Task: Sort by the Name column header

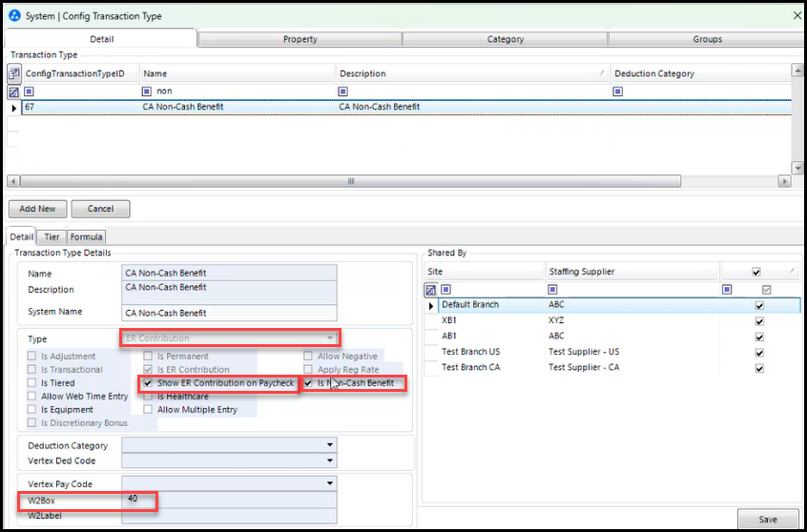Action: pos(237,73)
